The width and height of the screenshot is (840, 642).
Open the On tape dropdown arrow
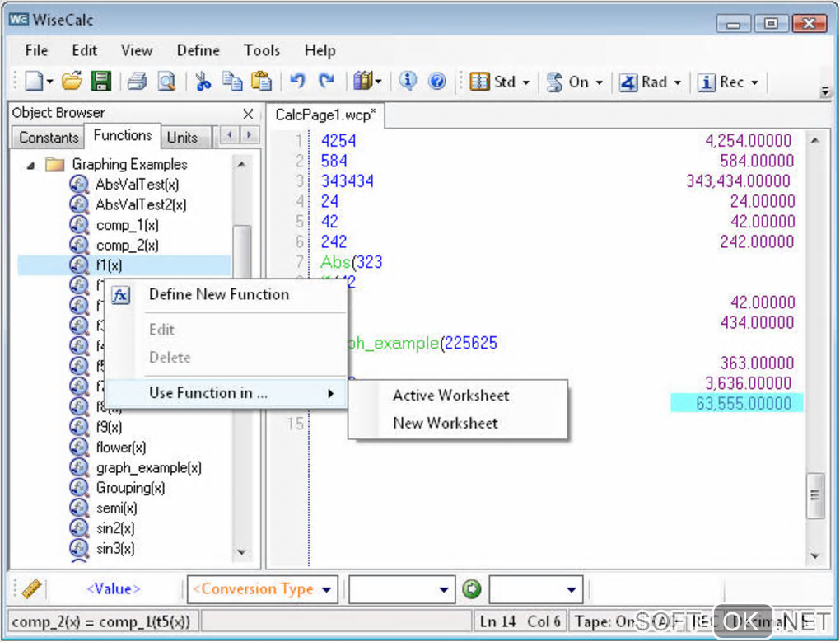tap(600, 82)
